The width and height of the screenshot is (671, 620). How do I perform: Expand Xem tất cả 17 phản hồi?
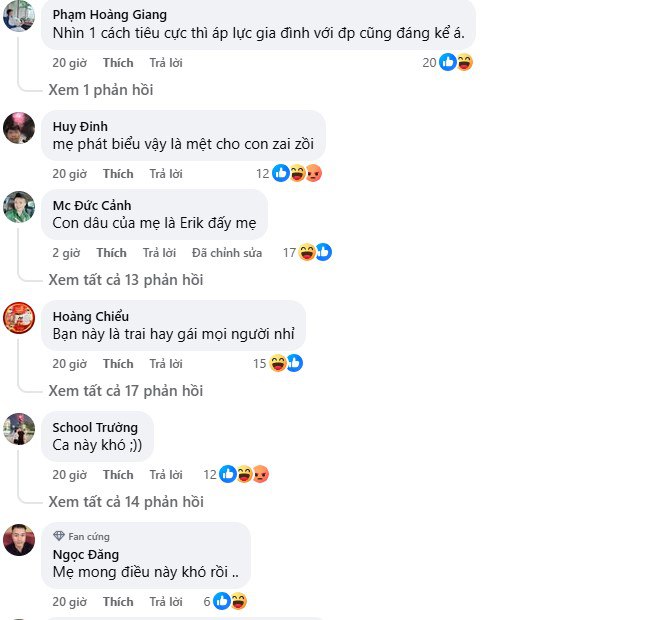[x=126, y=391]
